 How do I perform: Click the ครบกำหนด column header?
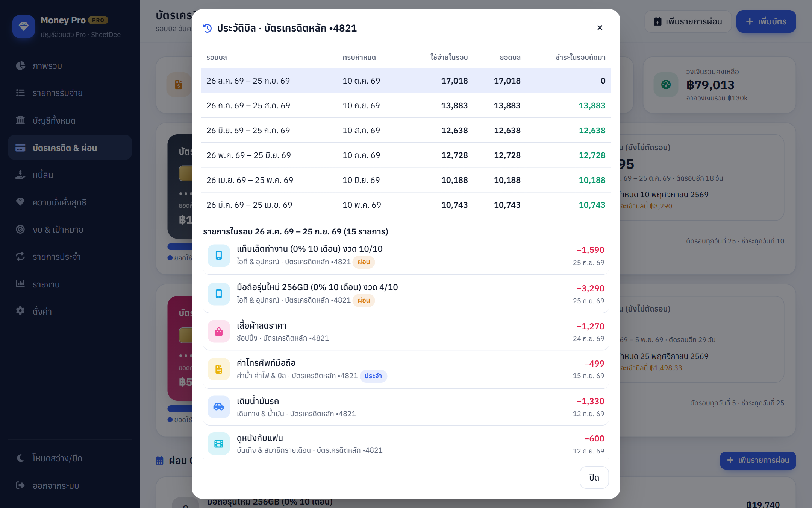(x=359, y=57)
